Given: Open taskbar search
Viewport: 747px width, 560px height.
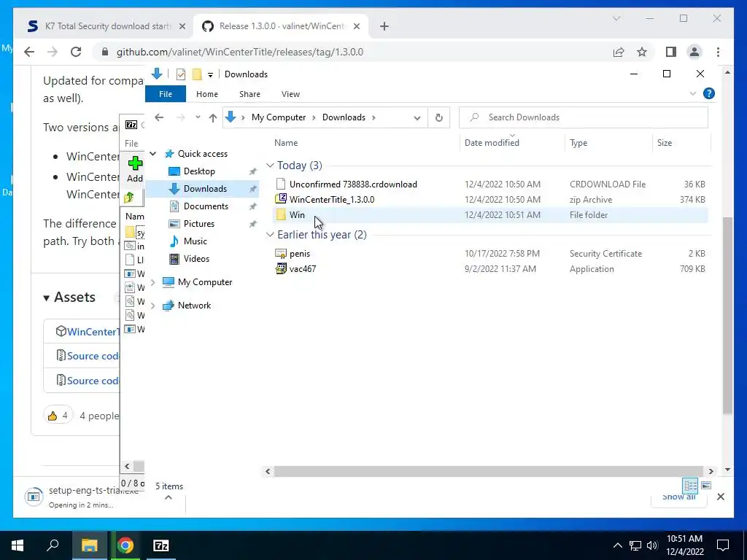Looking at the screenshot, I should point(53,545).
